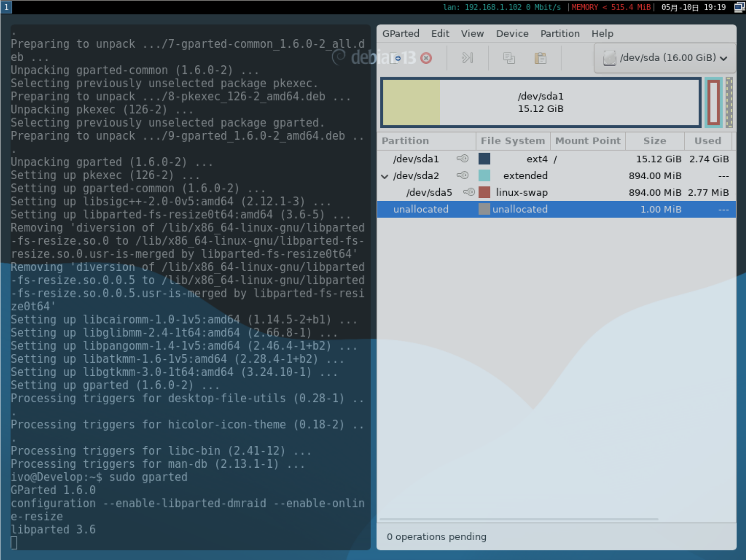Select the /dev/sda5 partition row
This screenshot has width=746, height=560.
[556, 192]
